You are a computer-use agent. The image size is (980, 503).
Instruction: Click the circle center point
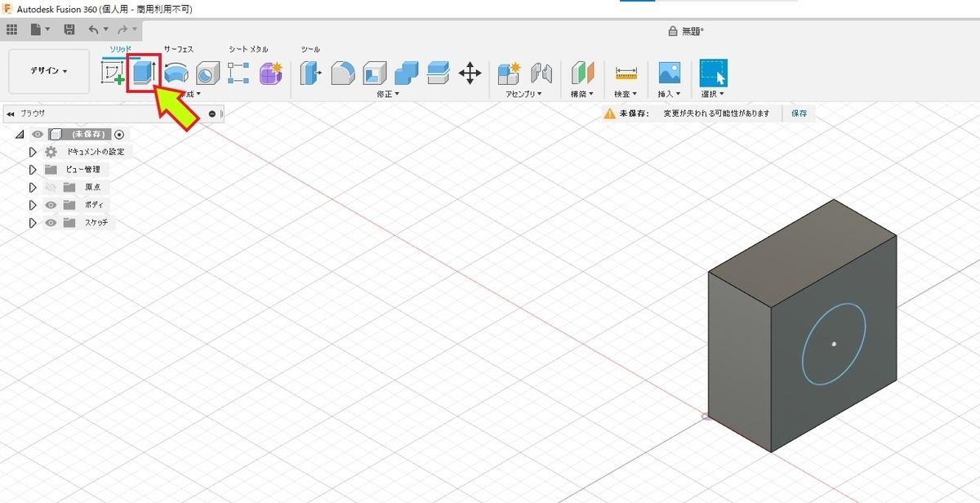pyautogui.click(x=834, y=344)
